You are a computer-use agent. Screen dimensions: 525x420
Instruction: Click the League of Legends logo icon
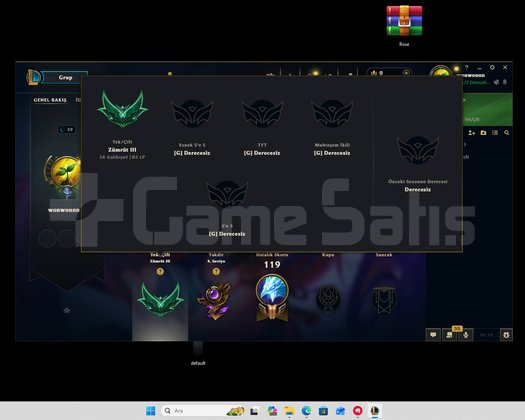pyautogui.click(x=34, y=77)
